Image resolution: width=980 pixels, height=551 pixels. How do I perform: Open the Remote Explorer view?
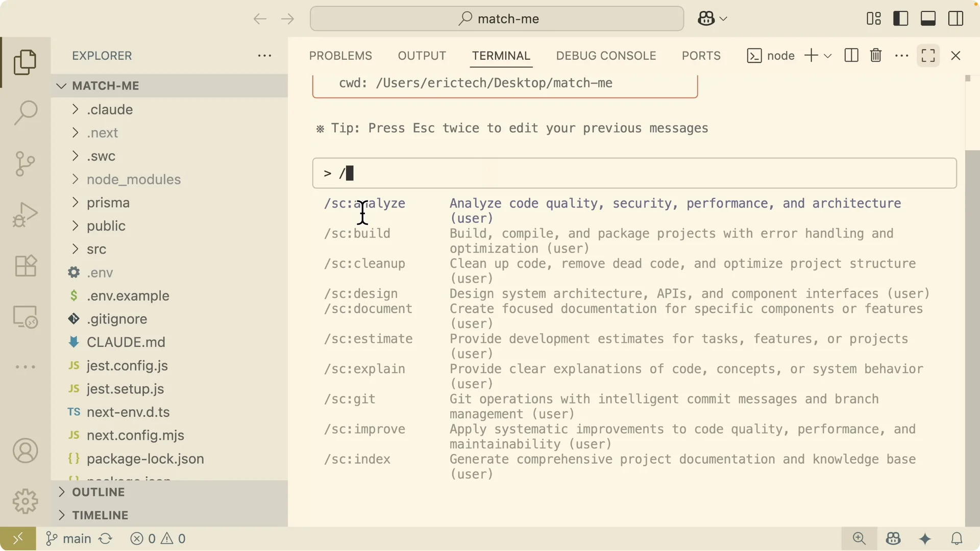click(x=25, y=317)
